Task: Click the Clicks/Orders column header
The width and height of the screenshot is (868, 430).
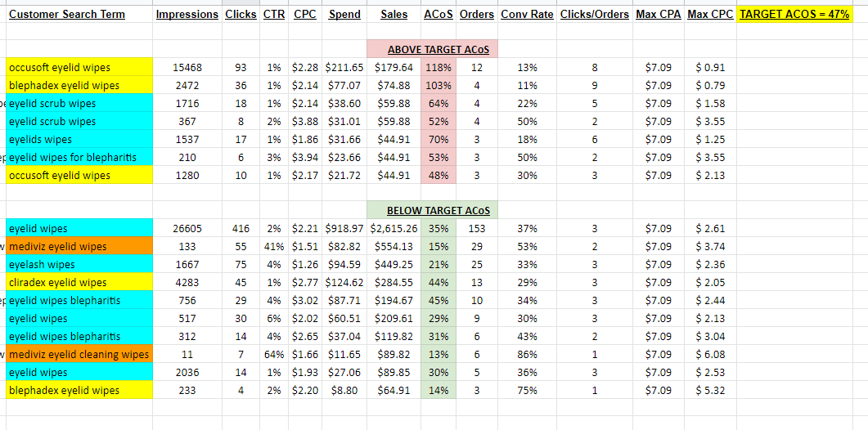Action: 595,15
